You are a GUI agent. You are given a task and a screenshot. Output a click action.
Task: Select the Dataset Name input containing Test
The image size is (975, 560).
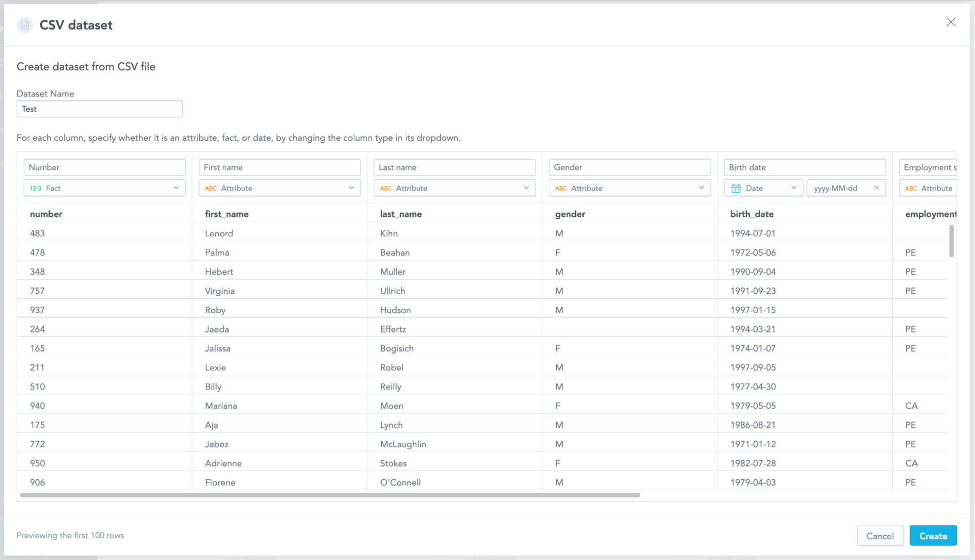[99, 109]
